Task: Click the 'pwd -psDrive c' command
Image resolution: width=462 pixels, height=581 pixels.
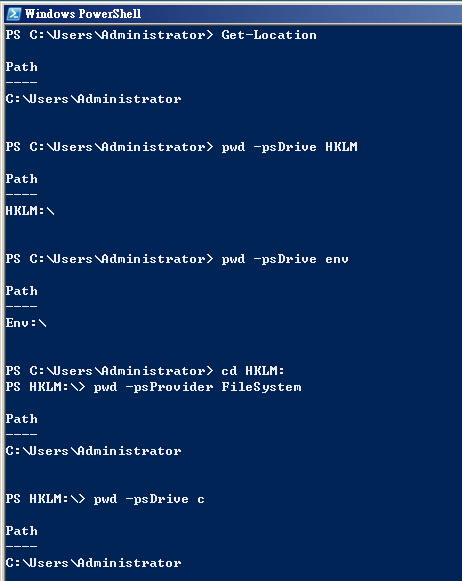Action: pos(149,499)
